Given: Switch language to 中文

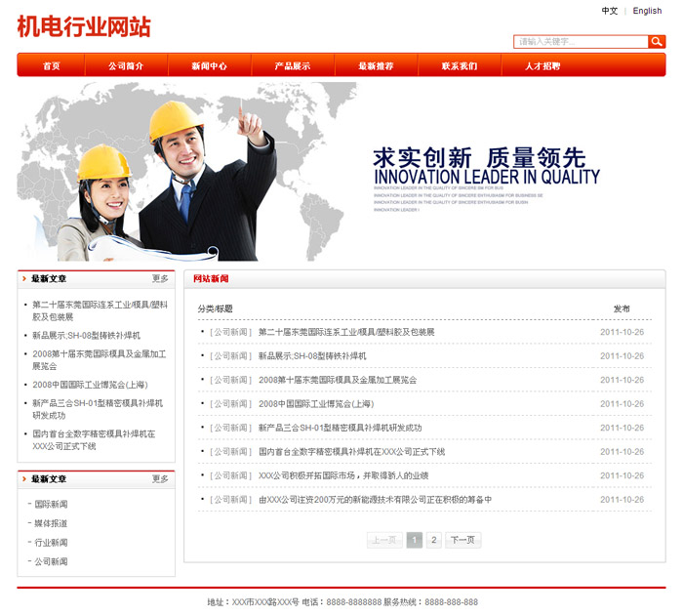Looking at the screenshot, I should pos(610,11).
